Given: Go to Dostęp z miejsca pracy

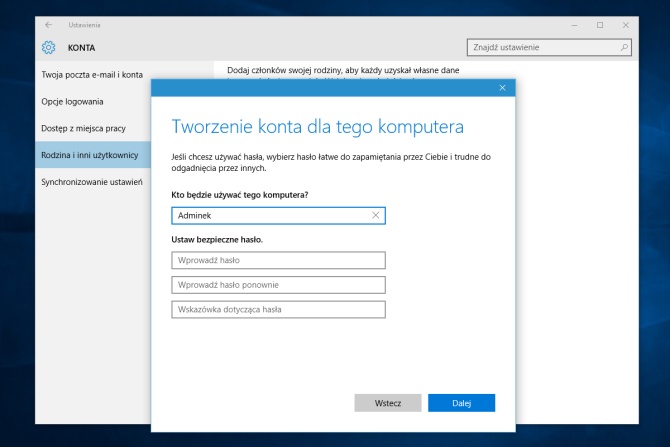Looking at the screenshot, I should tap(86, 128).
